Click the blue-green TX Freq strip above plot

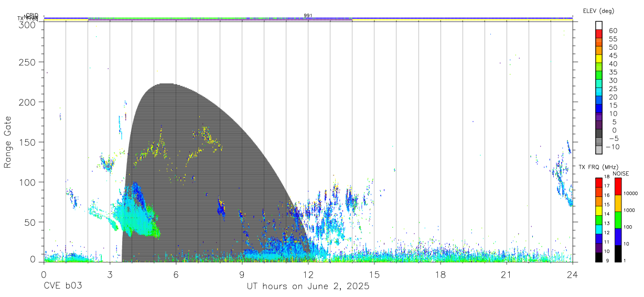(308, 18)
